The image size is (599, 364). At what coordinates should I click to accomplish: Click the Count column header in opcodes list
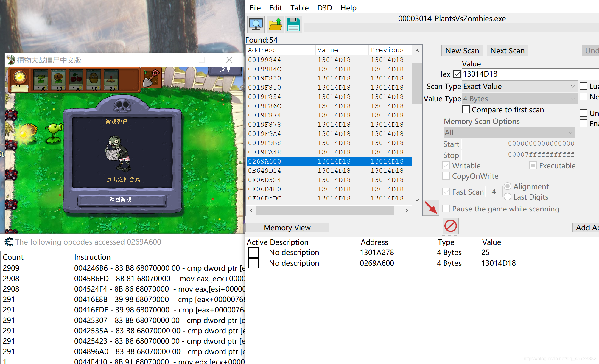pyautogui.click(x=36, y=257)
